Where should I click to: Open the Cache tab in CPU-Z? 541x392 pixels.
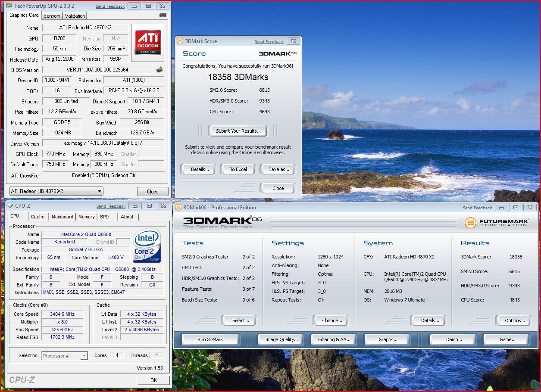coord(38,217)
